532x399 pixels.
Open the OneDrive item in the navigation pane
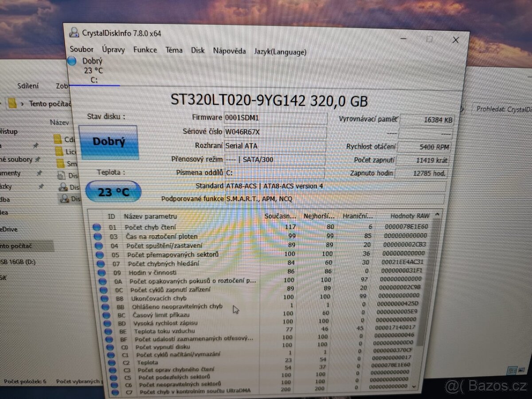(10, 230)
